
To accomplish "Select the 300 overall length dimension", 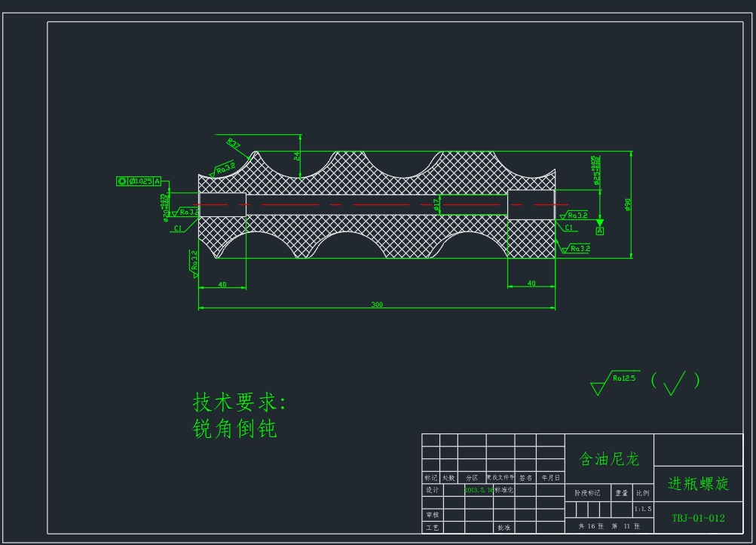I will tap(377, 304).
